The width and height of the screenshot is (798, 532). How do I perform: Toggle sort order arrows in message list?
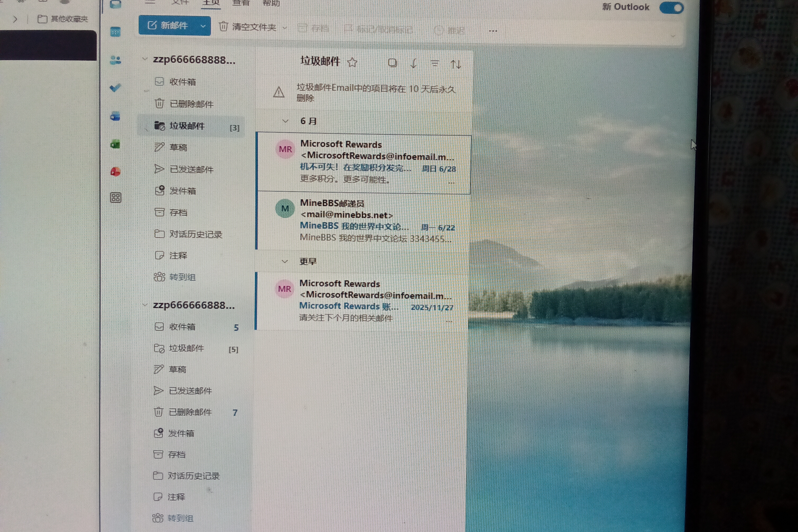click(x=456, y=64)
